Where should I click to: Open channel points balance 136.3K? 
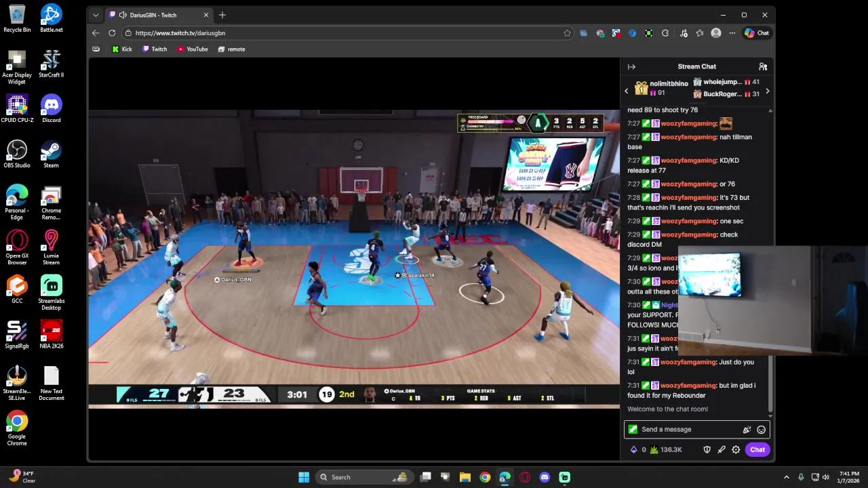pos(666,449)
